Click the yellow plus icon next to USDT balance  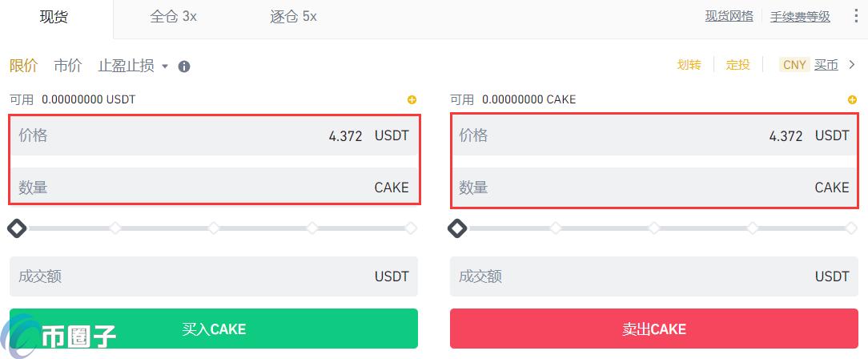pyautogui.click(x=412, y=99)
